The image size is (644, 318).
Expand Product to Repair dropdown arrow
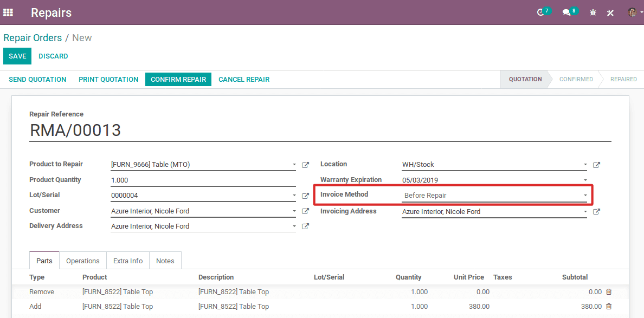click(x=294, y=165)
